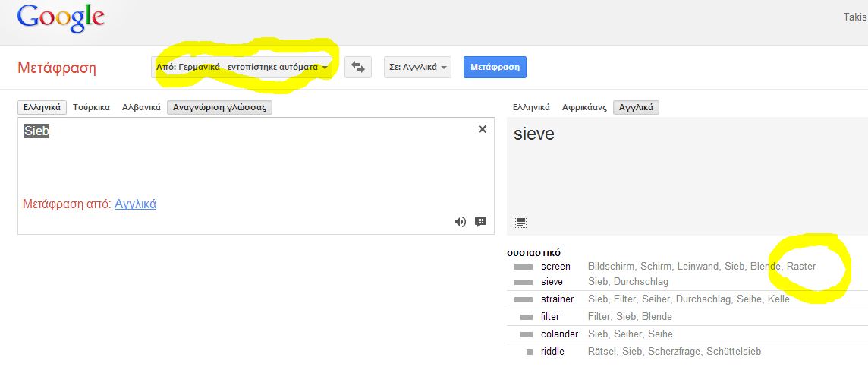Viewport: 868px width, 392px height.
Task: Click the screen dictionary entry
Action: point(555,267)
